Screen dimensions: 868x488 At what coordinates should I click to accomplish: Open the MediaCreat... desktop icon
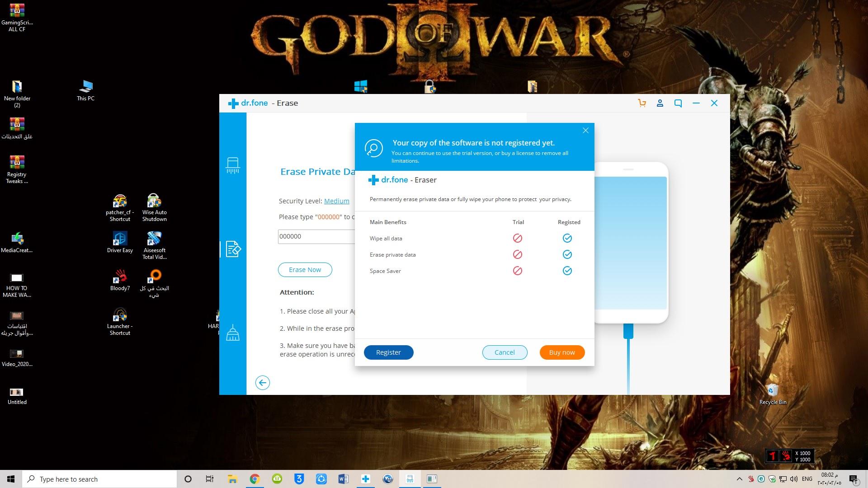17,242
